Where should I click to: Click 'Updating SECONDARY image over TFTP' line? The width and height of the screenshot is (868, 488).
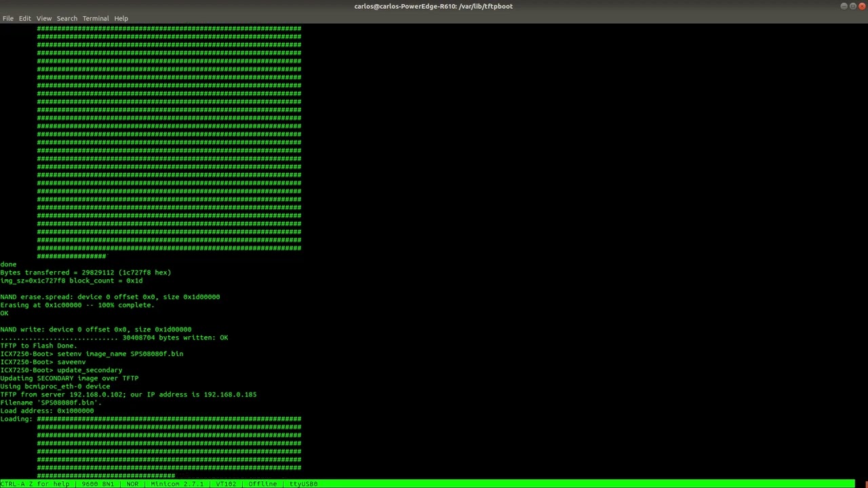pos(69,378)
